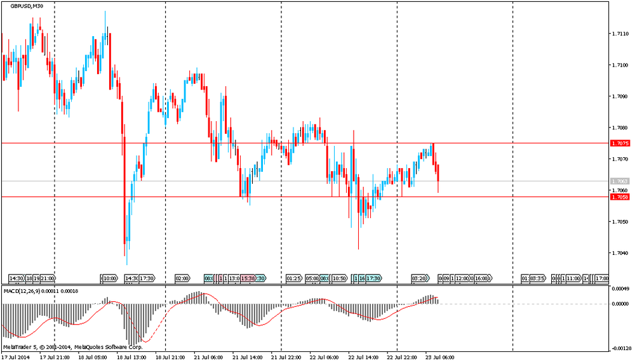Viewport: 635px width, 364px height.
Task: Open the 10:50 calendar event marker
Action: point(340,278)
